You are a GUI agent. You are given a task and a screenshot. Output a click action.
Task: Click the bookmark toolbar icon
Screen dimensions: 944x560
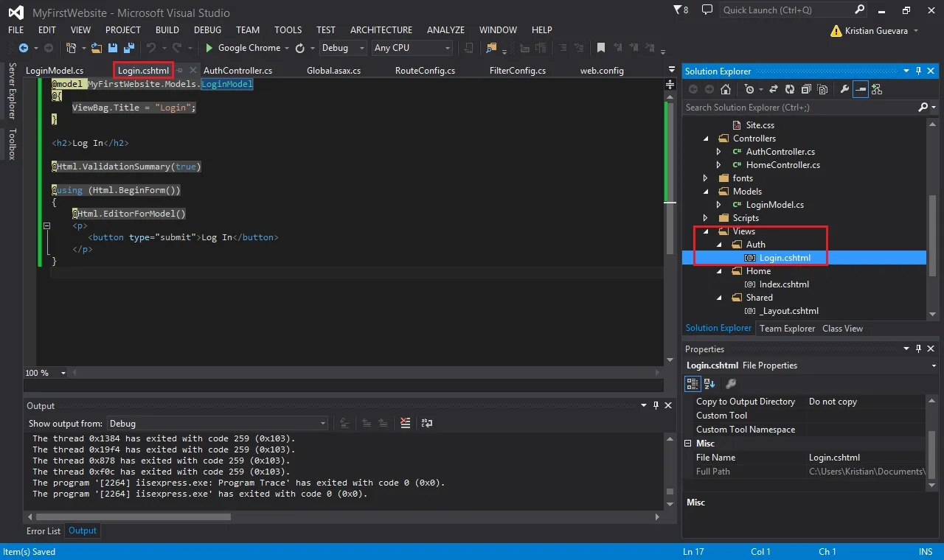601,48
